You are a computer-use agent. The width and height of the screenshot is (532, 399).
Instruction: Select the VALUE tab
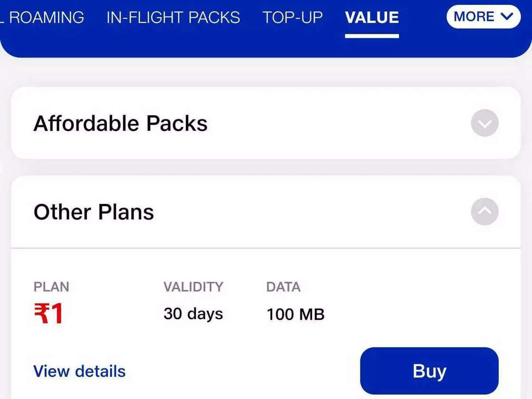[372, 18]
